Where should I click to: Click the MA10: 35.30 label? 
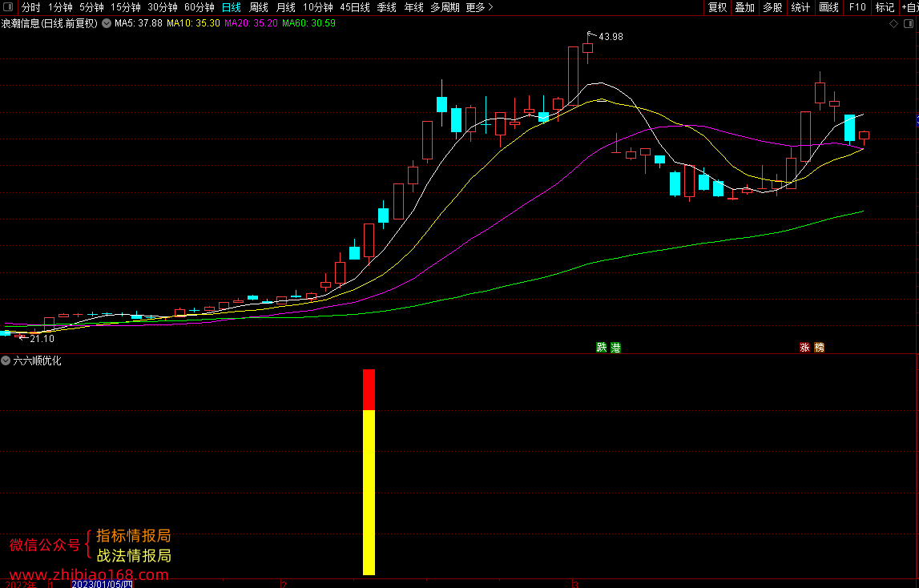tap(193, 23)
